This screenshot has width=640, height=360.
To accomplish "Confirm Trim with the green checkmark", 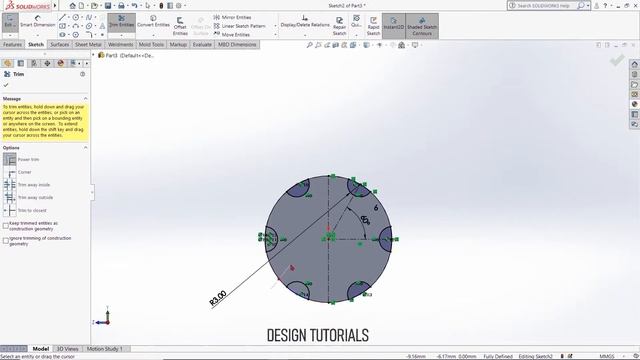I will pyautogui.click(x=6, y=85).
